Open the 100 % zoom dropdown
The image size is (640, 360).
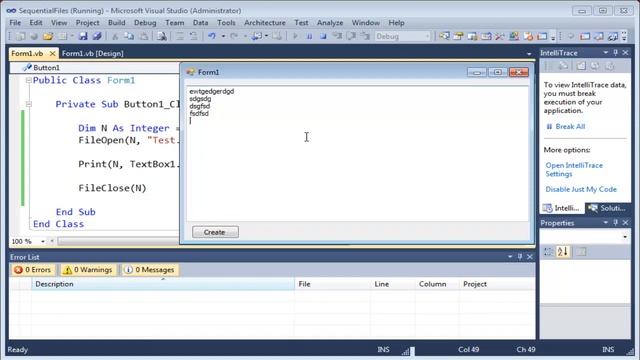pyautogui.click(x=43, y=241)
